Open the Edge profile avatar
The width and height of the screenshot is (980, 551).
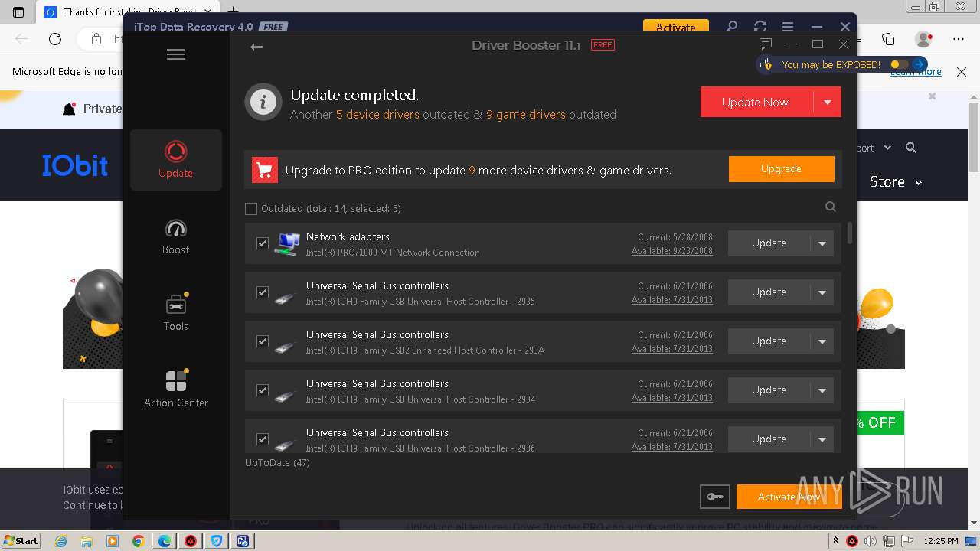point(924,39)
